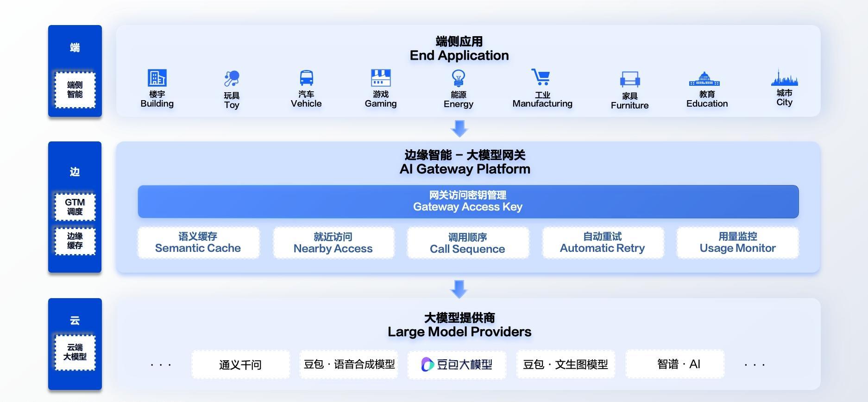The width and height of the screenshot is (868, 402).
Task: Click the AI Gateway Platform heading
Action: pyautogui.click(x=465, y=169)
